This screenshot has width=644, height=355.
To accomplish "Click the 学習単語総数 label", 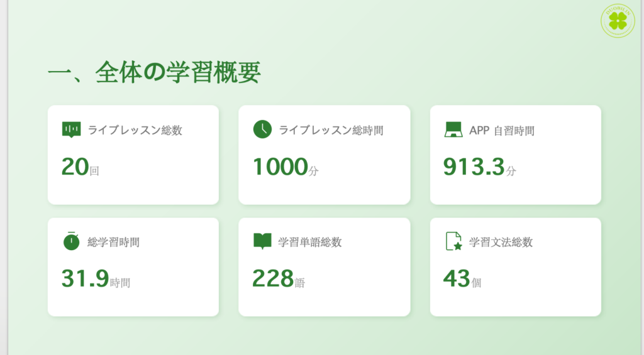I will [x=310, y=243].
